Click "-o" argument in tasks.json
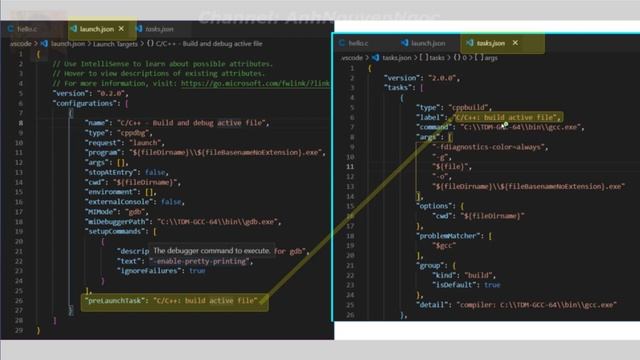This screenshot has width=640, height=360. pos(441,177)
